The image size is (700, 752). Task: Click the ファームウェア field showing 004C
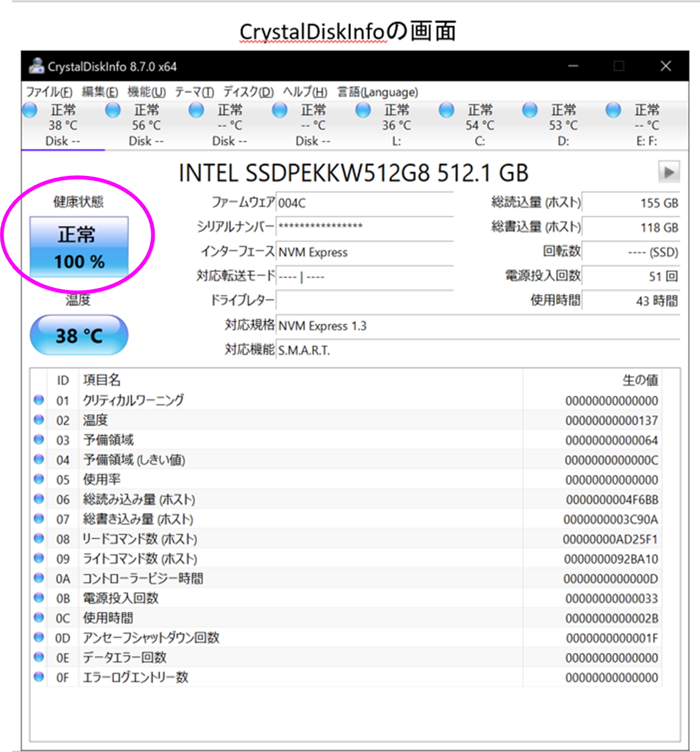click(365, 203)
